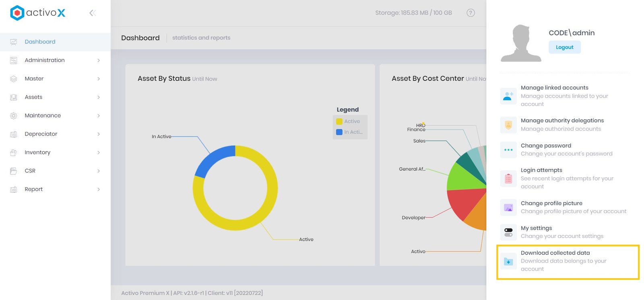Collapse the sidebar with double-chevron icon
The image size is (644, 300).
point(93,13)
